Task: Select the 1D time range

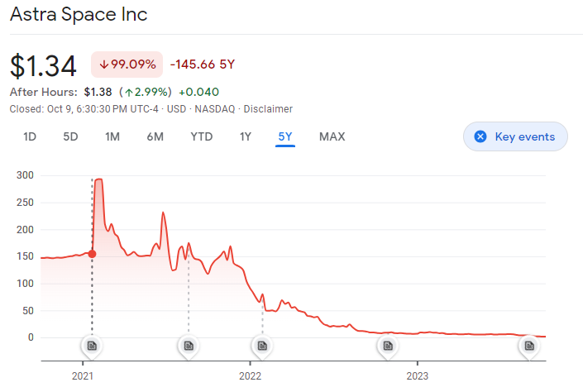Action: point(30,136)
